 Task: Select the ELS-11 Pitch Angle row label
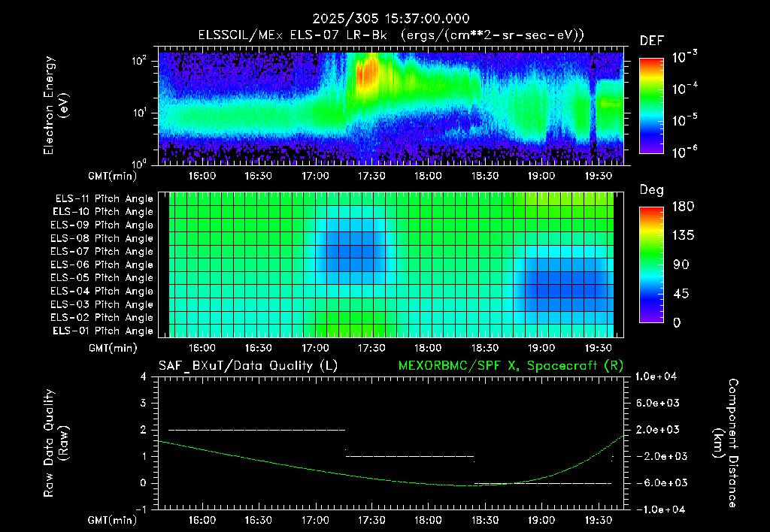tap(104, 199)
